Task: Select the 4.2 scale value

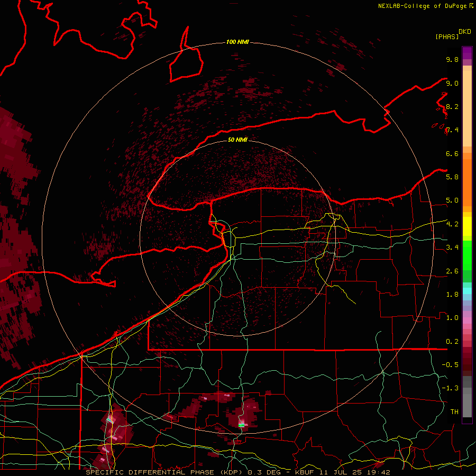Action: [x=452, y=224]
